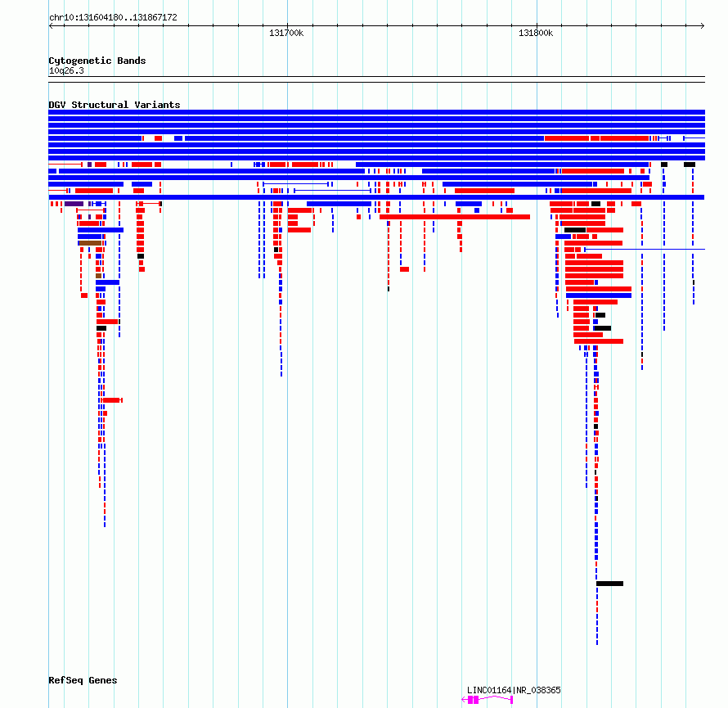The image size is (728, 708).
Task: Click the 131700k ruler tick label
Action: [x=286, y=33]
